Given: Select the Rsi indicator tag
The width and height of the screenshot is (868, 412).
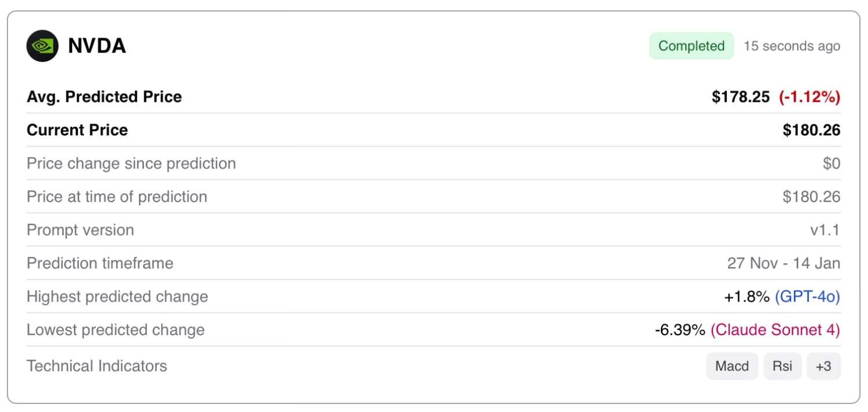Looking at the screenshot, I should [782, 366].
